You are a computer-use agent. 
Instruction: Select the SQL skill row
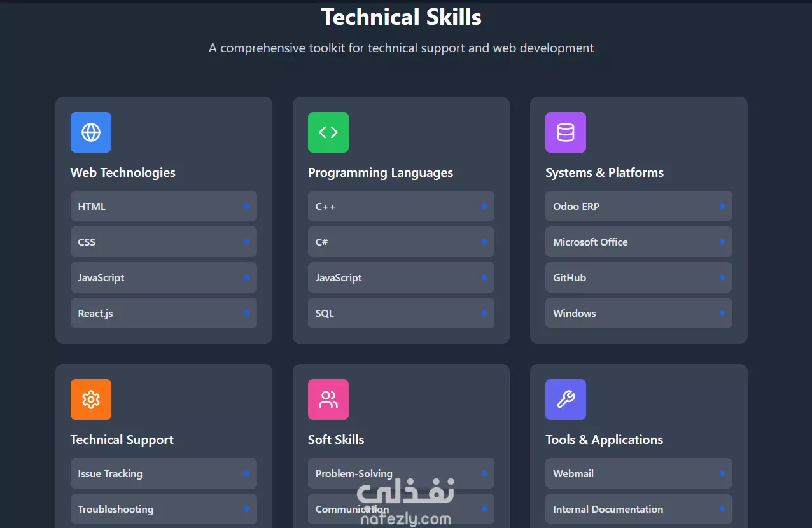pyautogui.click(x=401, y=313)
